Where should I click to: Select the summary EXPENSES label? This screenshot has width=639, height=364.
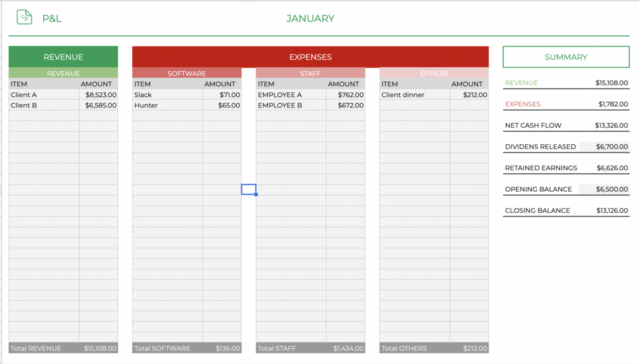point(523,104)
